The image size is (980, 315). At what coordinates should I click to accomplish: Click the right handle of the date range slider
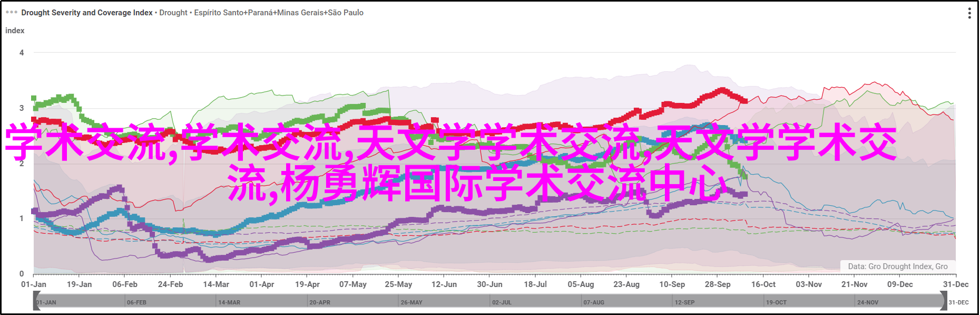943,301
